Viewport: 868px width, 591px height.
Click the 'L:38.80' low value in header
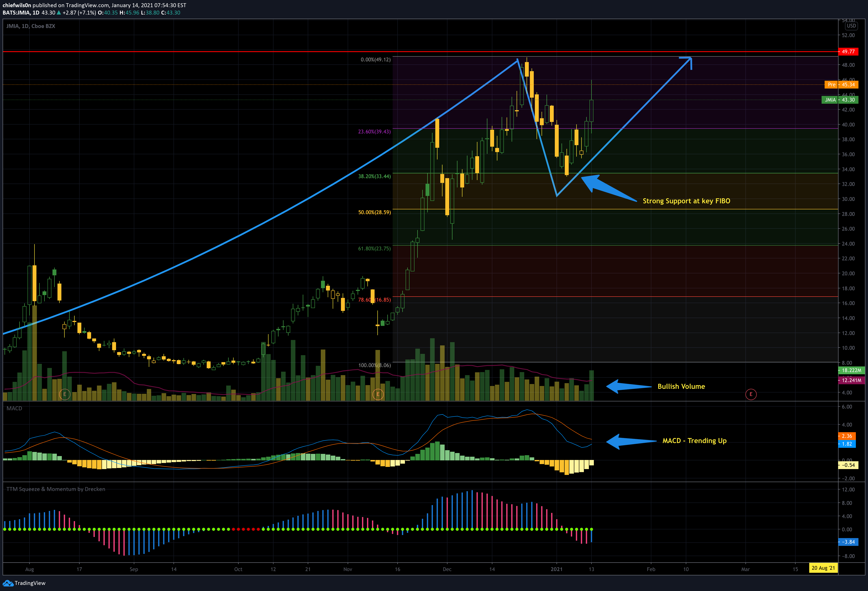click(x=150, y=13)
